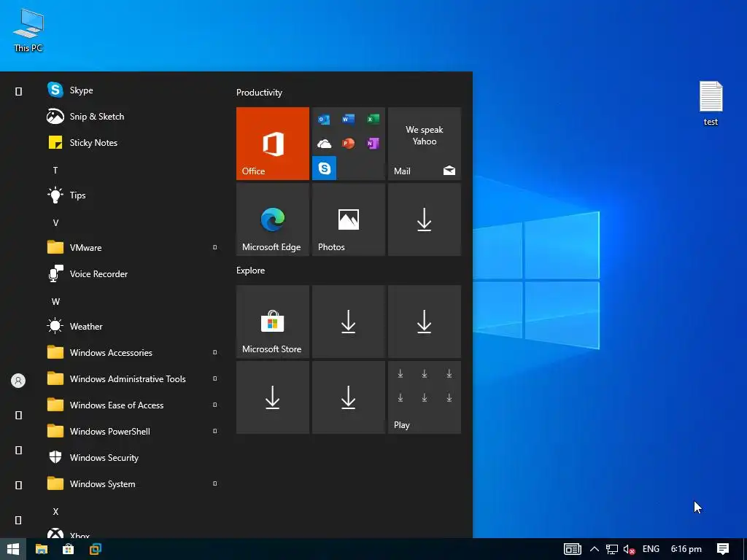Open PowerPoint from the Office apps tile
The height and width of the screenshot is (560, 747).
[348, 144]
